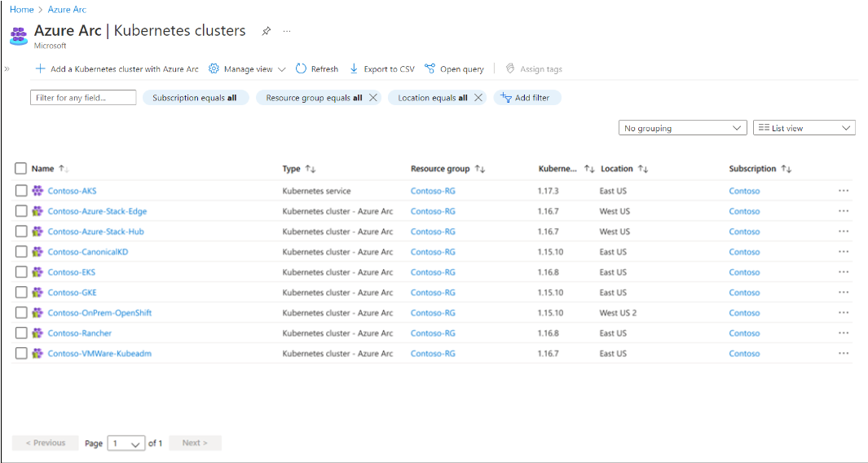
Task: Sort by the Name column
Action: [50, 169]
